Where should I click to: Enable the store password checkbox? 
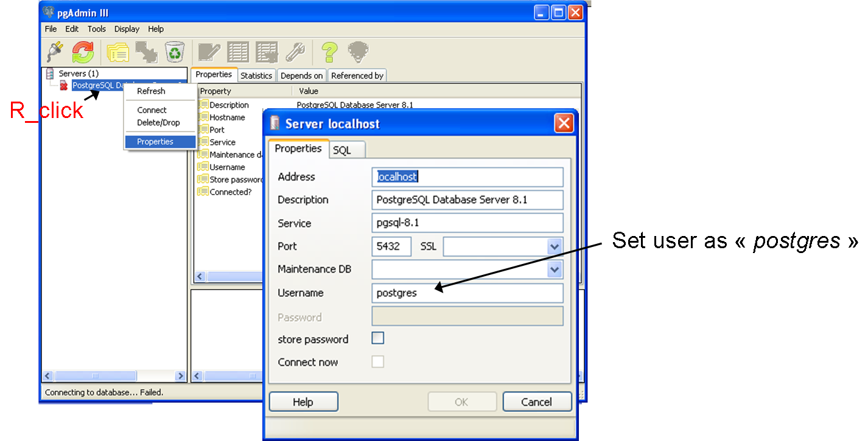coord(378,338)
